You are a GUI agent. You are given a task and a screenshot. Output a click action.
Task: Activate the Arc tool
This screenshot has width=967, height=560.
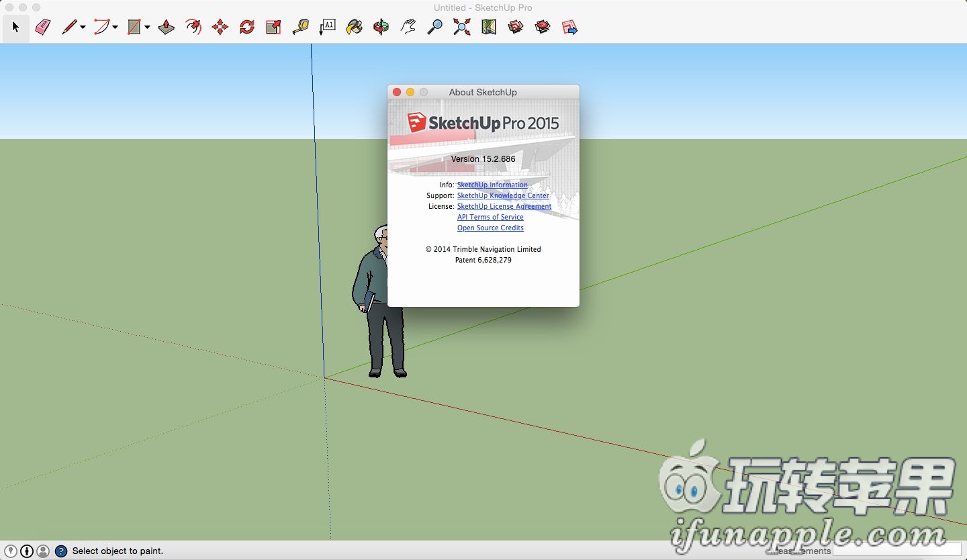pyautogui.click(x=101, y=28)
